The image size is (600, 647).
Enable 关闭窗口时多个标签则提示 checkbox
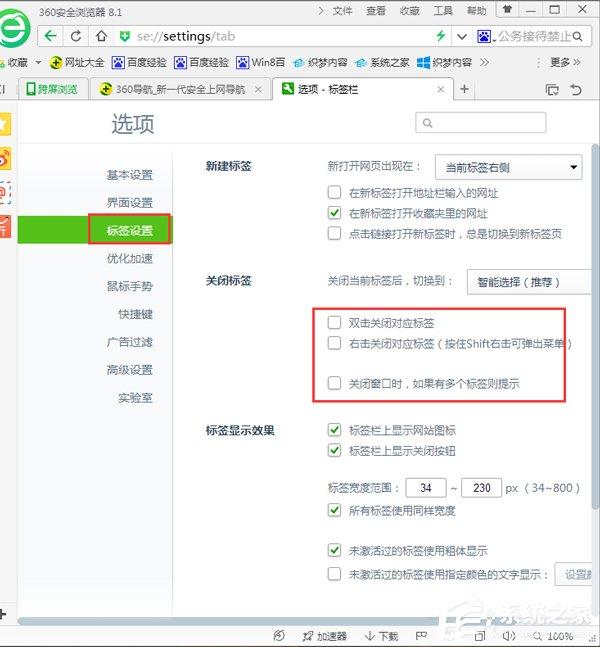[x=335, y=383]
